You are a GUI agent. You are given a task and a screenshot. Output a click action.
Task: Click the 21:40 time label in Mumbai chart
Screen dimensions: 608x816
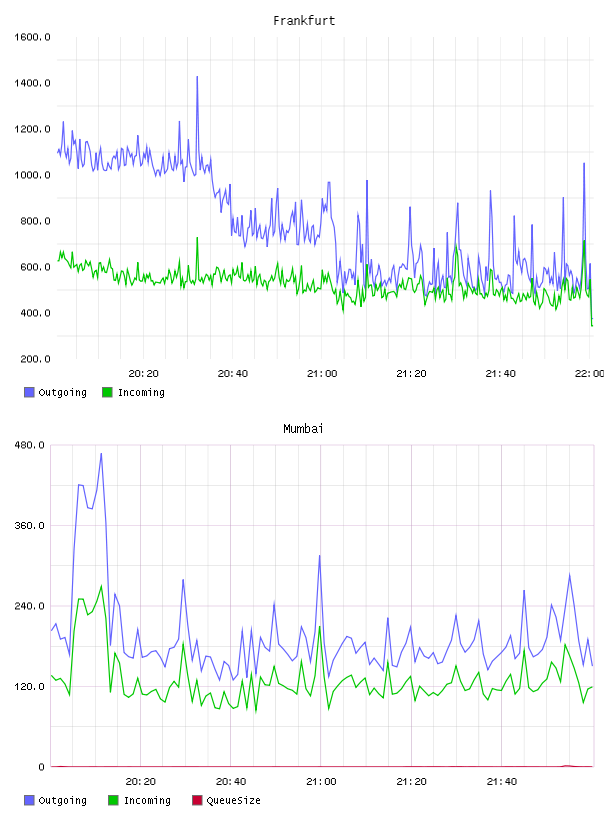tap(502, 782)
